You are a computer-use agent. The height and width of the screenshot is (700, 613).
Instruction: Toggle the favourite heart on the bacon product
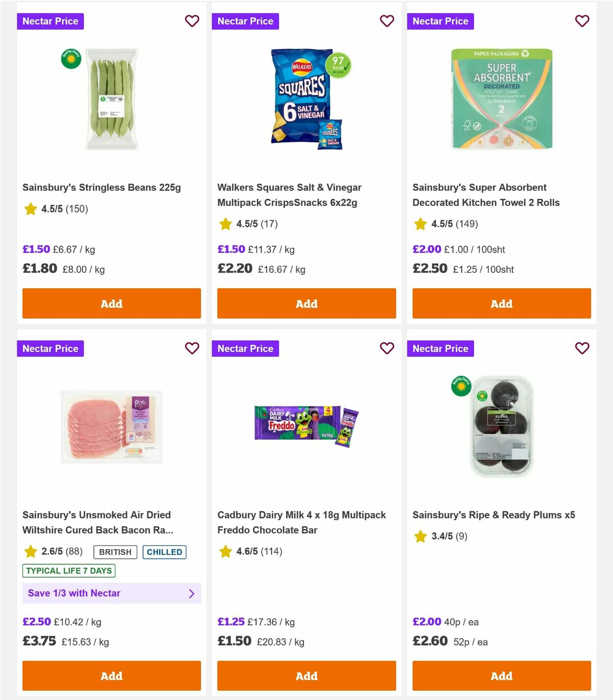coord(192,348)
